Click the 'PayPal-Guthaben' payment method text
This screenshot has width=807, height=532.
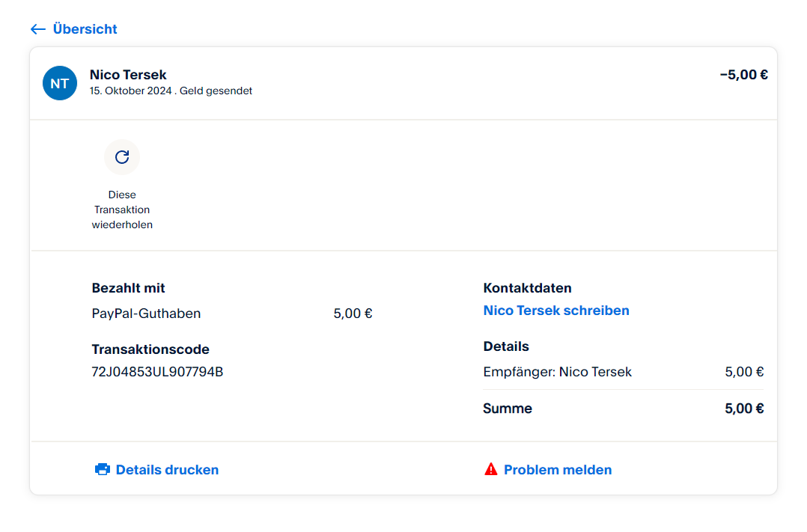tap(146, 314)
